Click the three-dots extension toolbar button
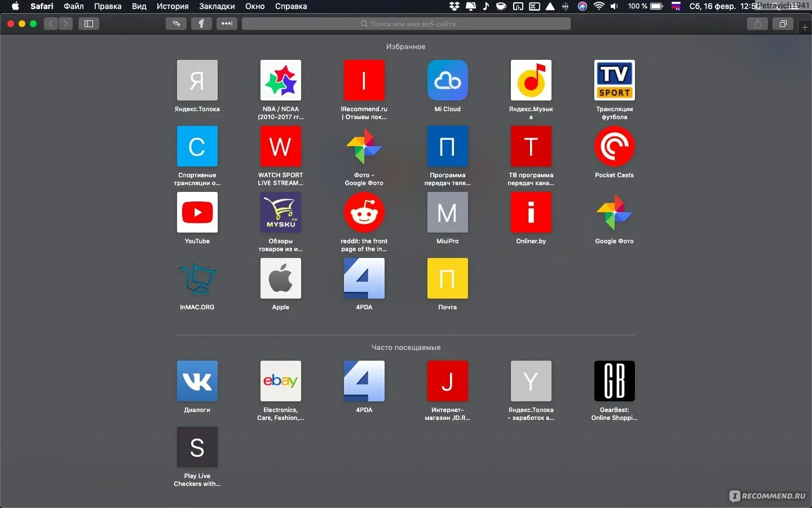The image size is (812, 508). point(227,24)
